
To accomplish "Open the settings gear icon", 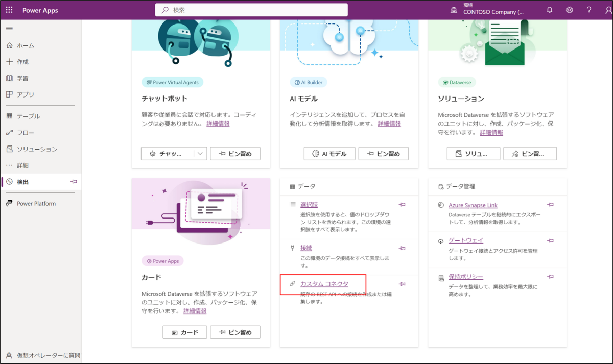I will 569,10.
